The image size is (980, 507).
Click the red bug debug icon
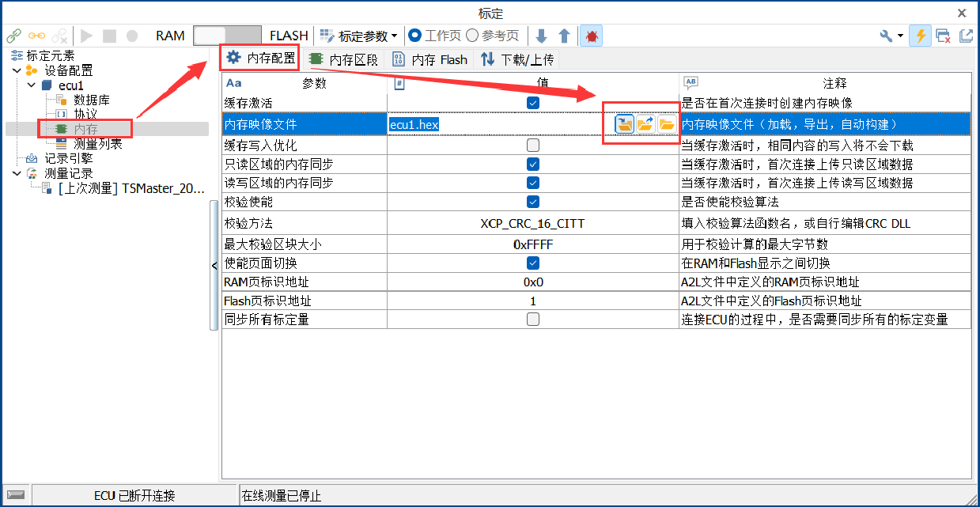592,36
